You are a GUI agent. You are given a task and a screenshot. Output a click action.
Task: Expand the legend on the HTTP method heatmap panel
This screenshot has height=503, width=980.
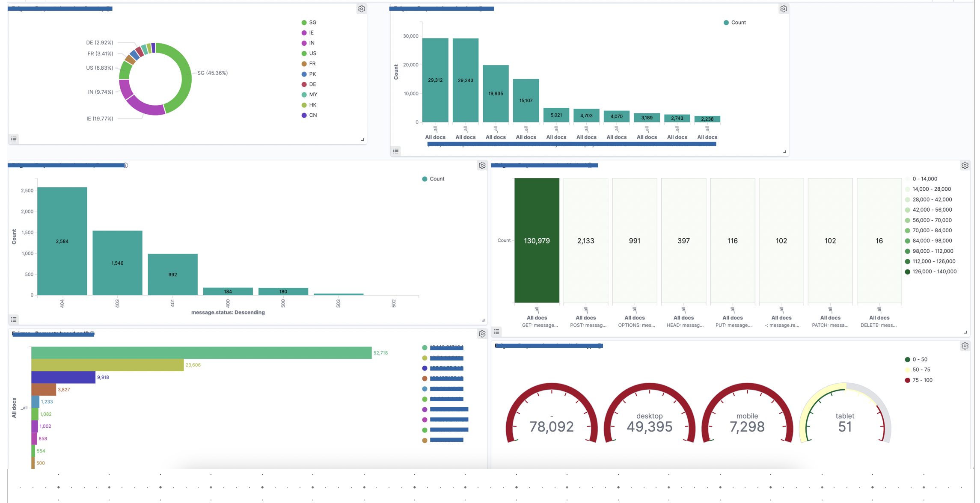[496, 331]
